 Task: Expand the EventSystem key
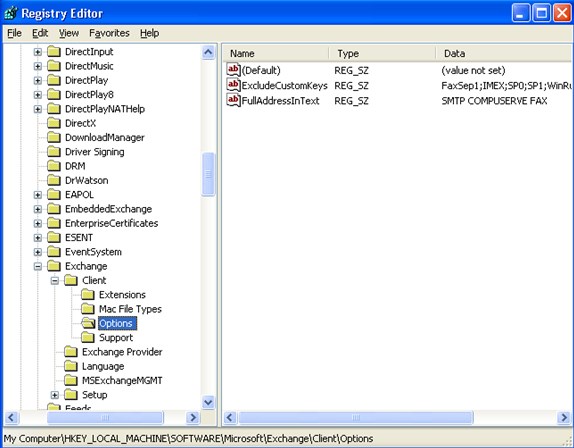pyautogui.click(x=37, y=252)
